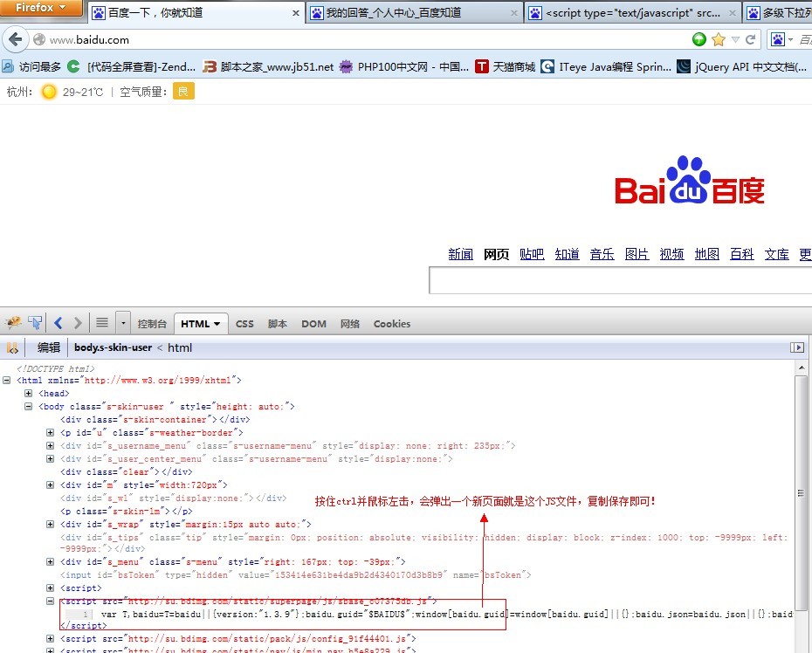Click the break-on-mutation icon left of 编辑
The image size is (812, 653).
coord(12,347)
